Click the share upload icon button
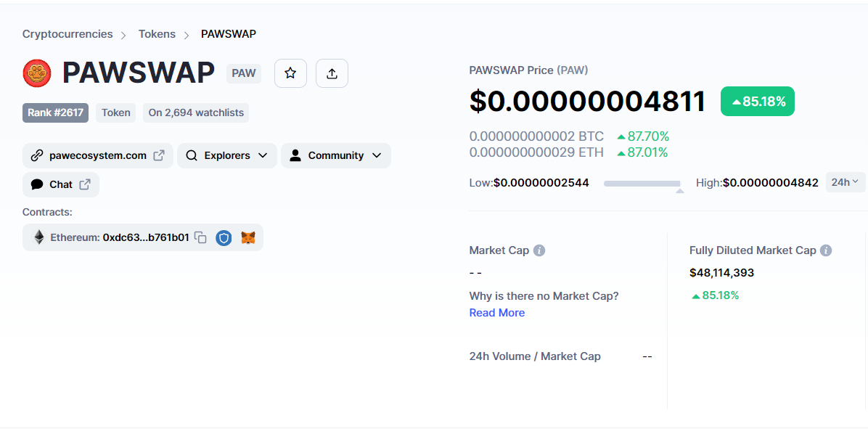Viewport: 868px width, 429px height. [x=332, y=73]
